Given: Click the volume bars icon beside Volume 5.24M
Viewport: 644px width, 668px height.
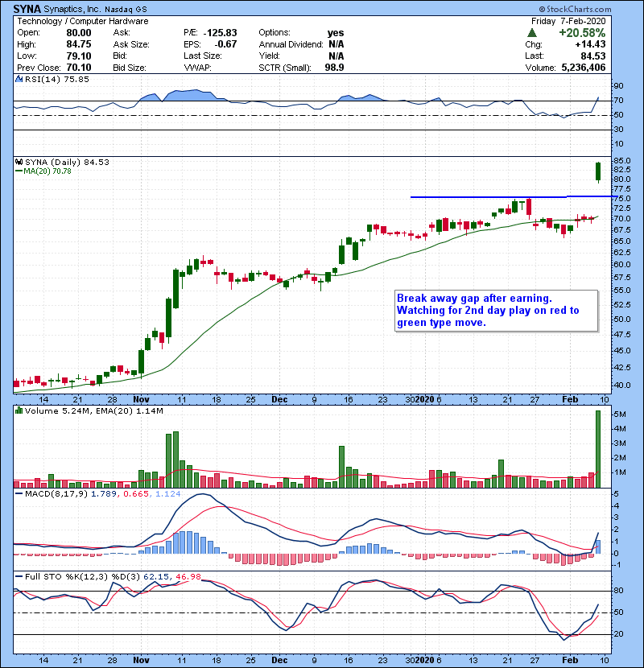Looking at the screenshot, I should coord(19,410).
